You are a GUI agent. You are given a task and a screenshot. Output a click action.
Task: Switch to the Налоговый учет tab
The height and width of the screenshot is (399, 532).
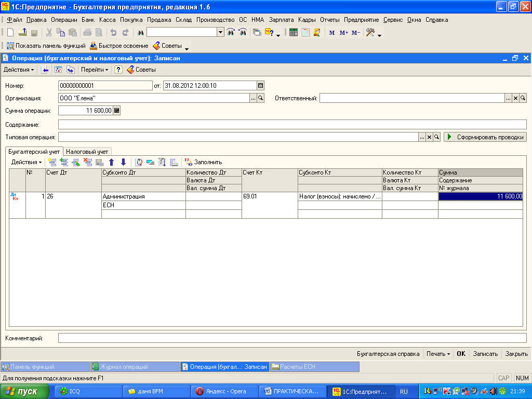point(87,152)
